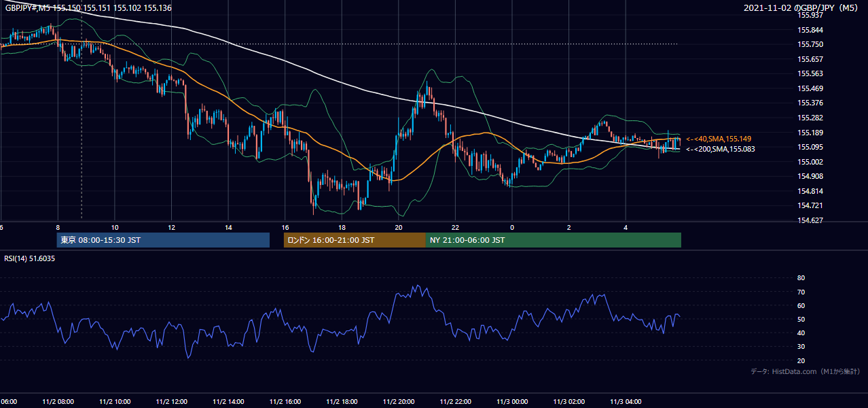868x408 pixels.
Task: Click hour label 10 under the price chart
Action: click(115, 227)
